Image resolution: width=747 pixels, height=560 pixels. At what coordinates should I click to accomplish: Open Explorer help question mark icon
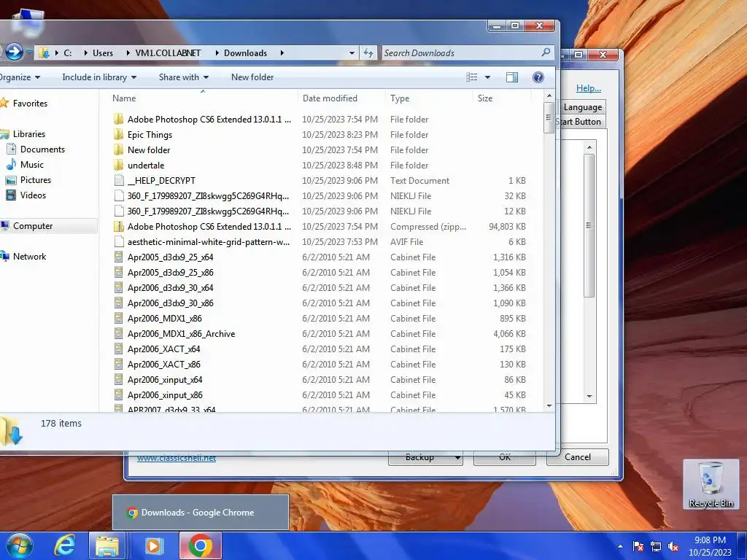pos(538,77)
